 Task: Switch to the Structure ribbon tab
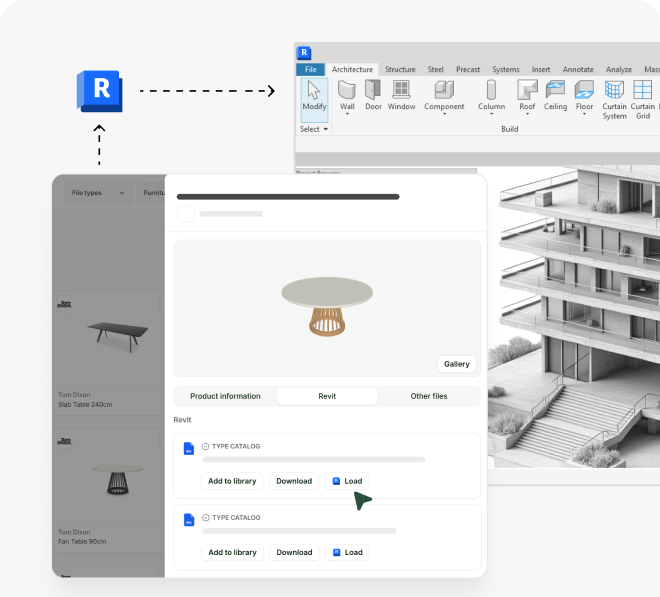click(400, 69)
